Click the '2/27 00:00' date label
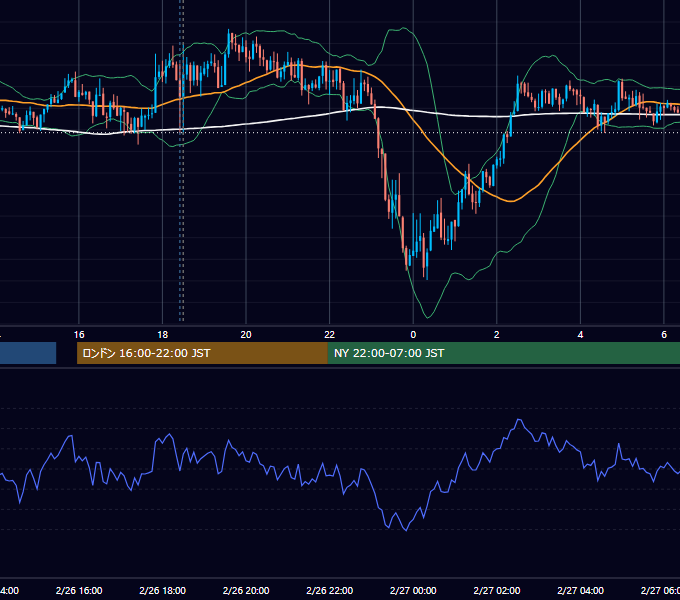 coord(413,590)
